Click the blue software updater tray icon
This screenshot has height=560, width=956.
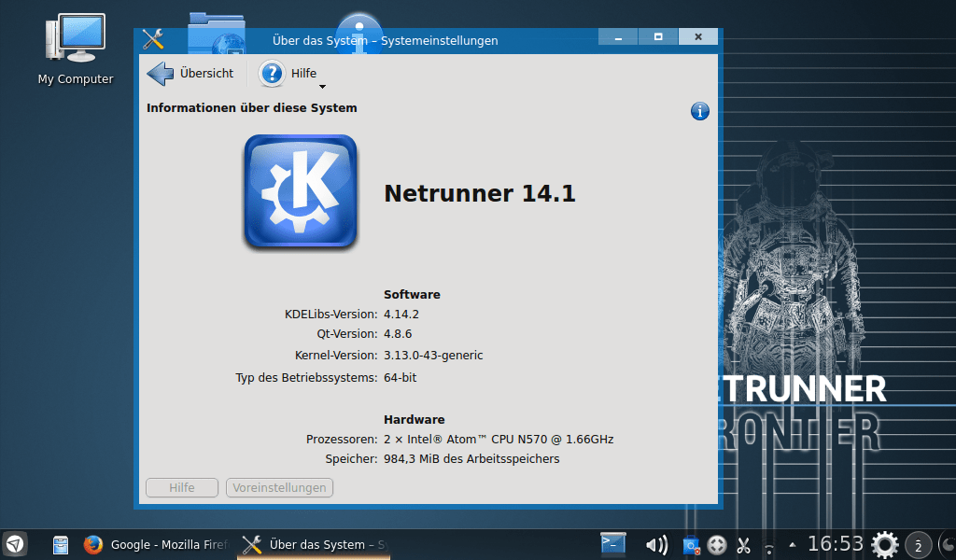691,544
